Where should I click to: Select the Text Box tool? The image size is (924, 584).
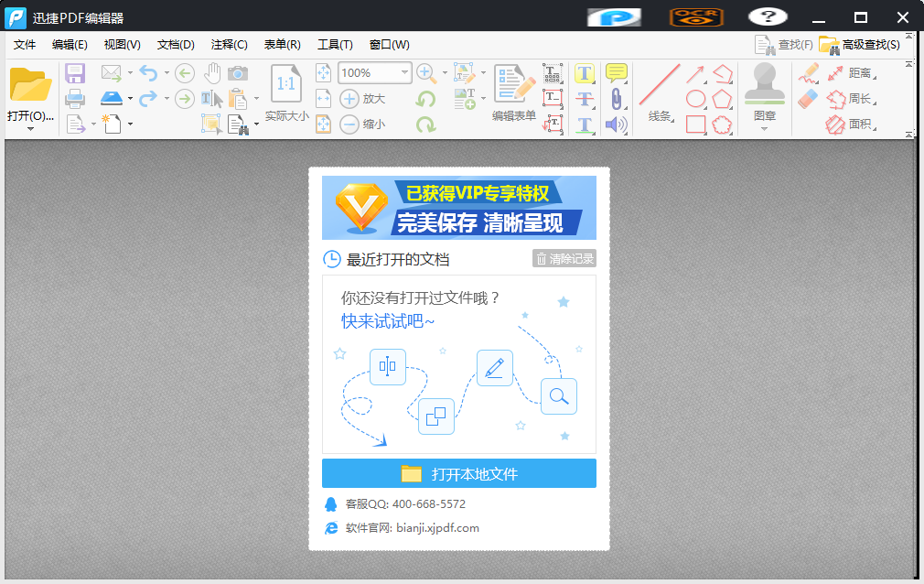(x=553, y=99)
